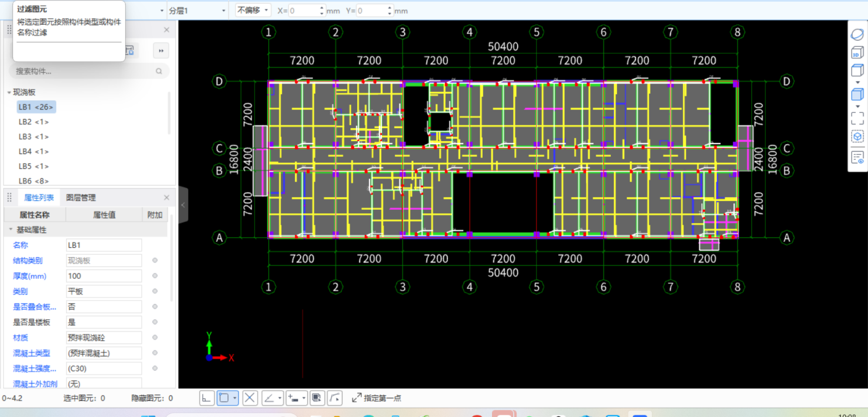
Task: Select slab LB2 <1> in list
Action: (33, 122)
